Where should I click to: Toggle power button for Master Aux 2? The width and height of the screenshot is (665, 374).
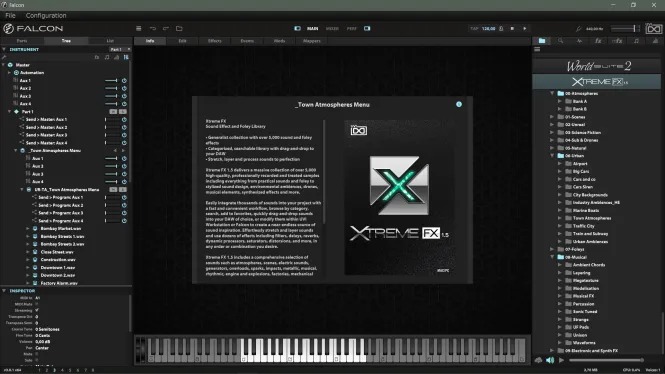pos(124,88)
